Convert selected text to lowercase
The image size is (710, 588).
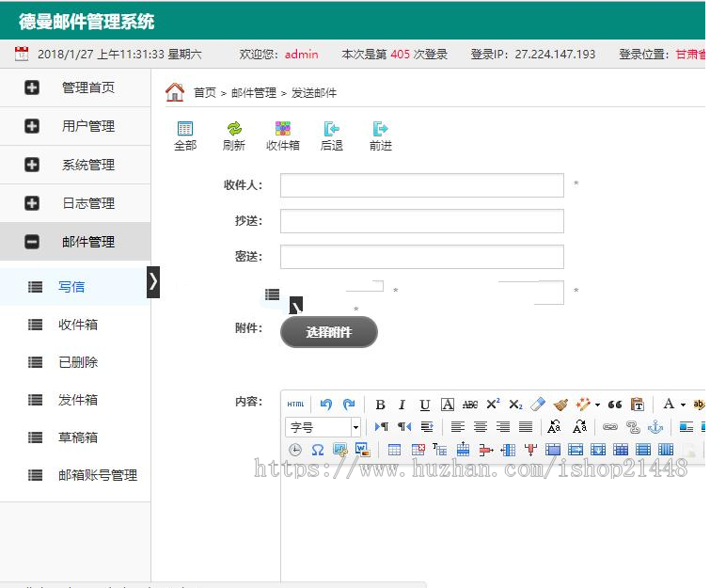579,427
